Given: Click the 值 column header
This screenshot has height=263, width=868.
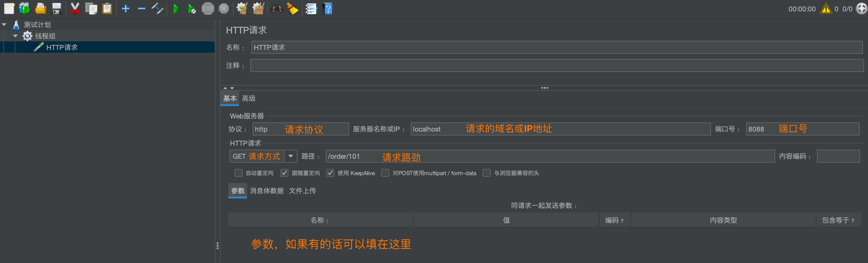Looking at the screenshot, I should click(x=506, y=220).
